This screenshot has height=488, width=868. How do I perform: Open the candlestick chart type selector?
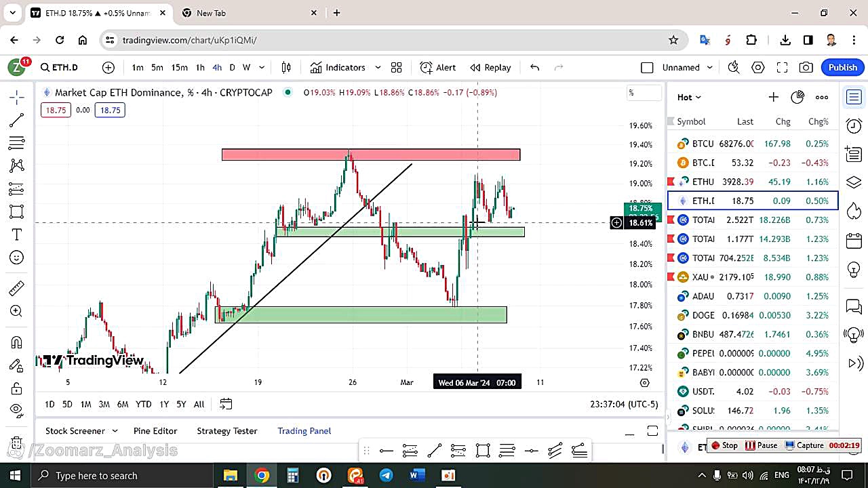coord(286,67)
